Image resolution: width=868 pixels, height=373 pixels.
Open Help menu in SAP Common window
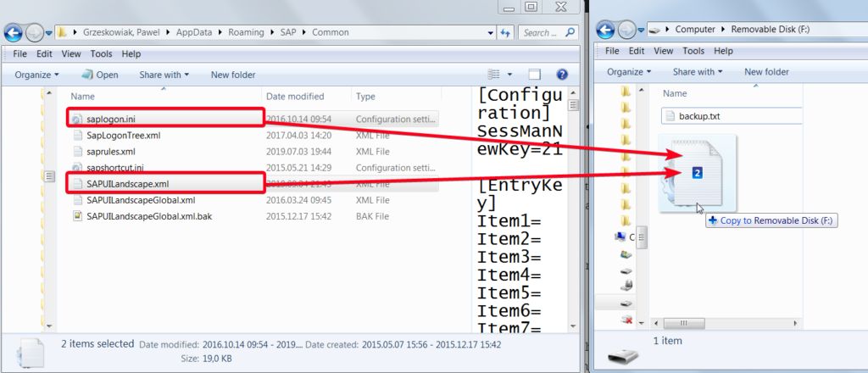pos(131,53)
